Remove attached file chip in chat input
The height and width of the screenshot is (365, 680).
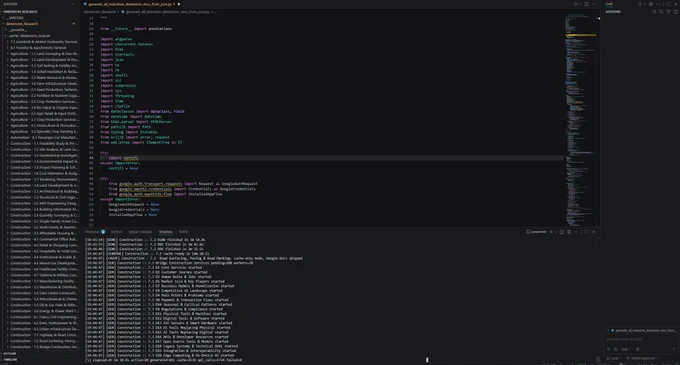[608, 331]
